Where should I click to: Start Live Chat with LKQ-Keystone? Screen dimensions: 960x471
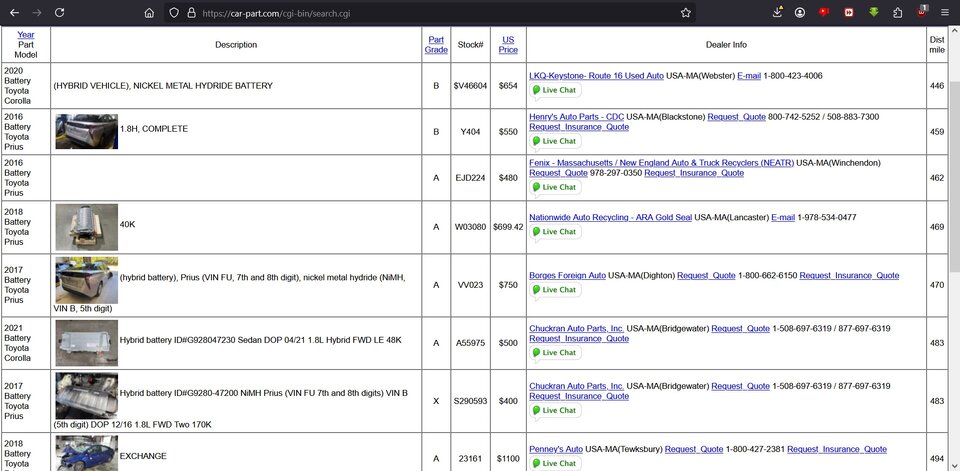click(x=555, y=90)
